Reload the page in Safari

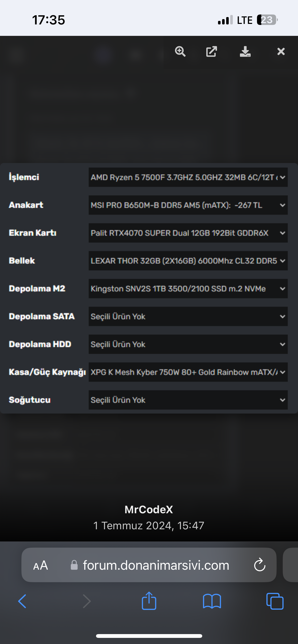260,565
